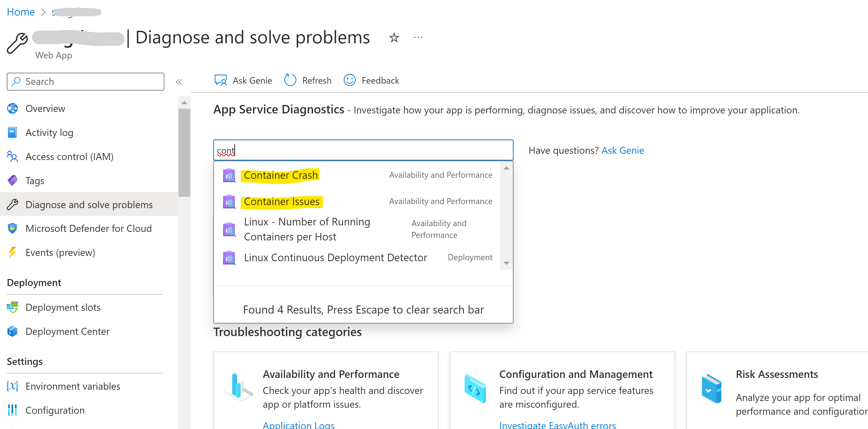Click the Ask Genie hyperlink
This screenshot has width=868, height=429.
(x=623, y=151)
